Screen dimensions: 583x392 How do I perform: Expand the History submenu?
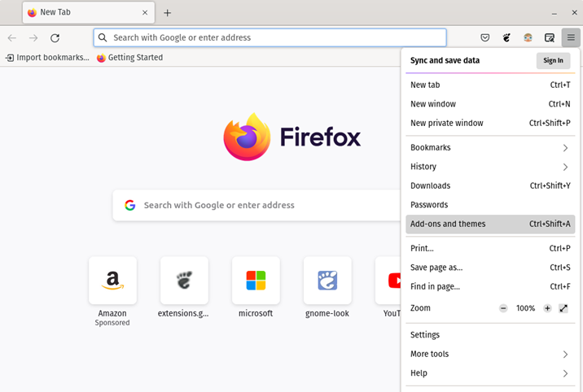click(490, 167)
